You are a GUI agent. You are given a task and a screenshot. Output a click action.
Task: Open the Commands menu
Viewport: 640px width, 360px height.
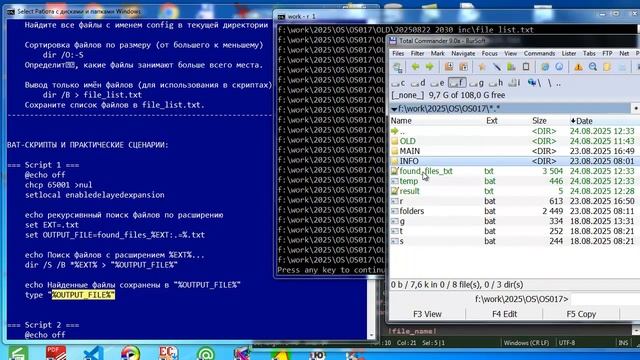pos(539,53)
